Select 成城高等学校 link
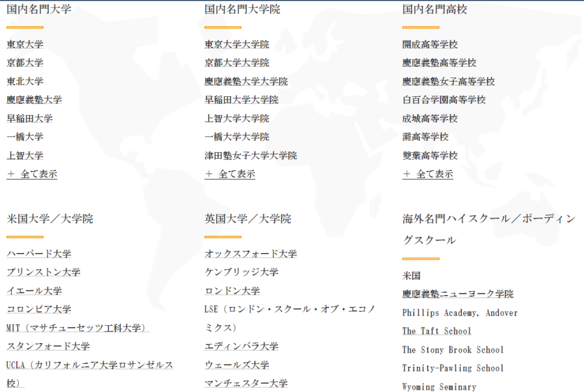This screenshot has width=584, height=392. (x=430, y=119)
